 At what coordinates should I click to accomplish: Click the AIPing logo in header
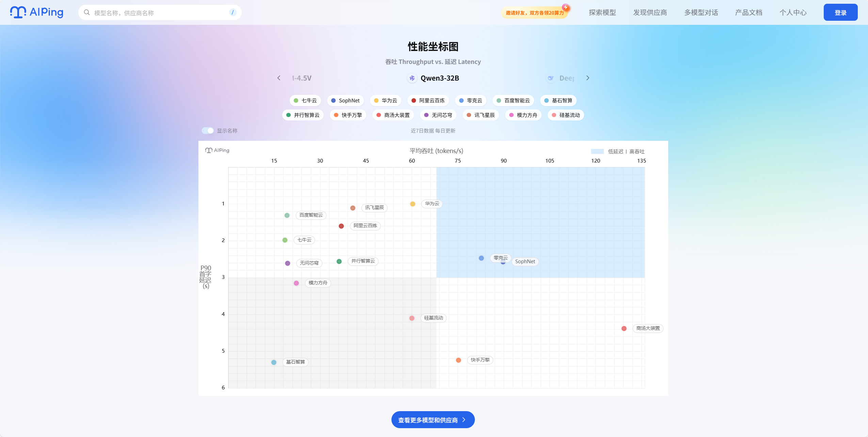[37, 12]
